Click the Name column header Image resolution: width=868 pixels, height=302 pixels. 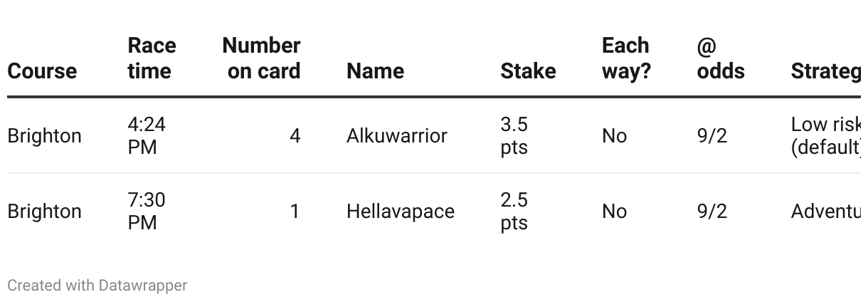[x=375, y=71]
